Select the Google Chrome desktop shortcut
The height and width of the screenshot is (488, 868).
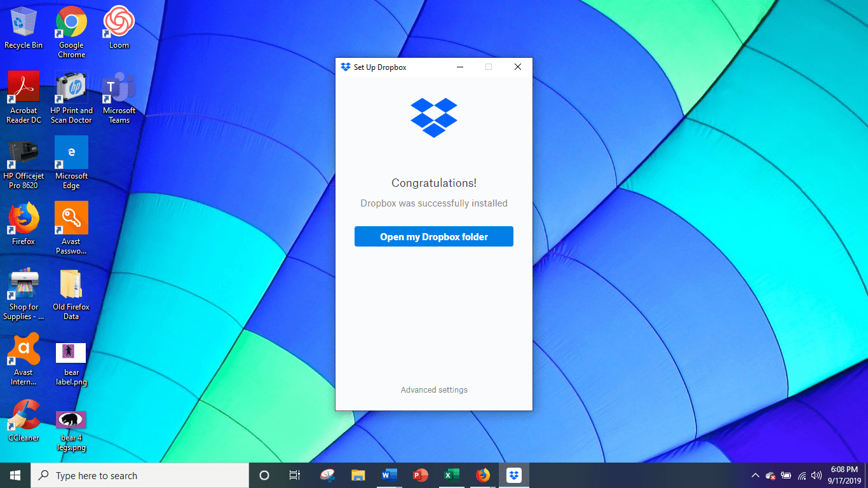pos(71,32)
